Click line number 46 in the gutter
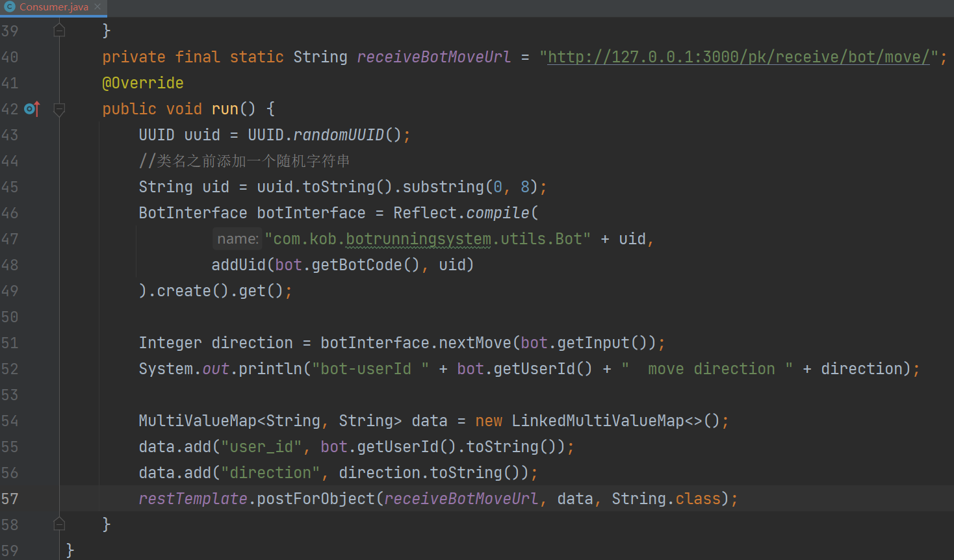The width and height of the screenshot is (954, 560). 10,213
